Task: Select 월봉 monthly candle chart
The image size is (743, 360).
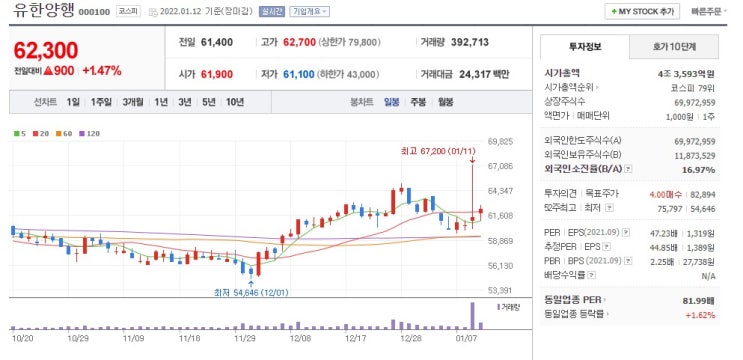Action: pyautogui.click(x=445, y=102)
